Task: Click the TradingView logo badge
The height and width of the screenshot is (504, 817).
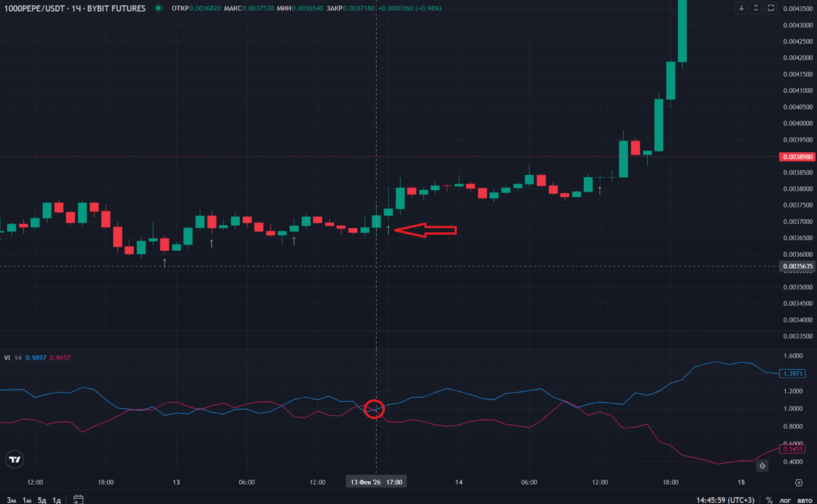Action: pyautogui.click(x=15, y=460)
